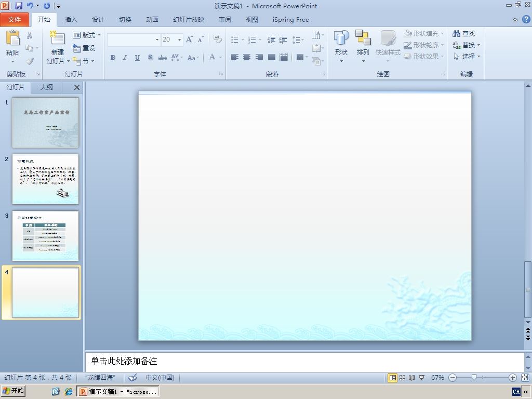Open Change Case Aa dropdown
The image size is (532, 399).
[193, 57]
